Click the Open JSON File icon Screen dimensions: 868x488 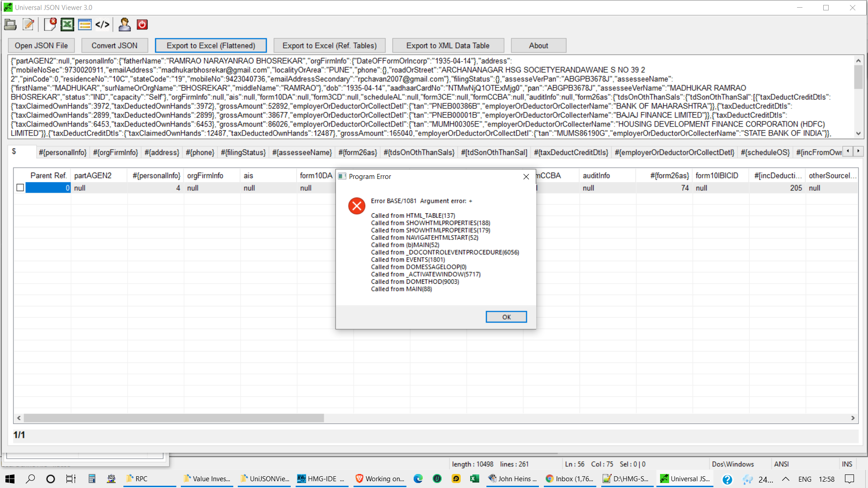(x=10, y=24)
